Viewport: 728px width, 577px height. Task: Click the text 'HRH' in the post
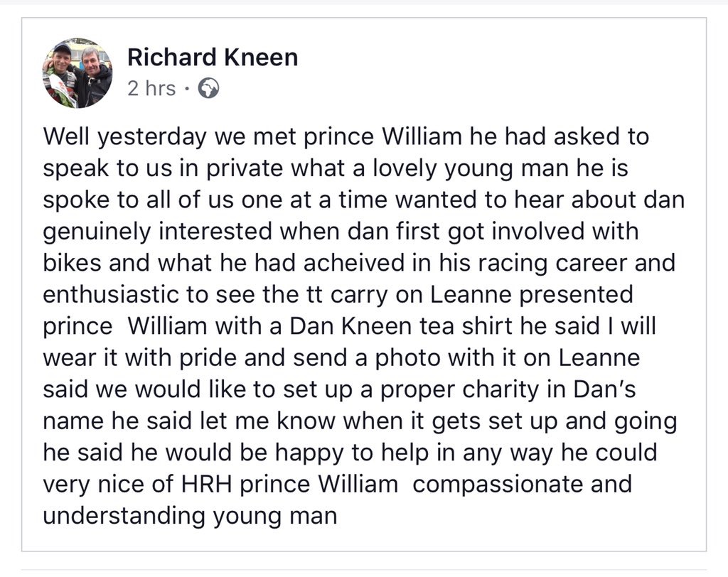point(207,484)
